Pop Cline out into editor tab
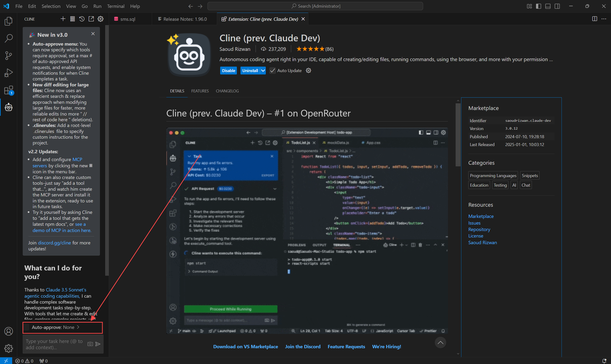 pyautogui.click(x=91, y=19)
